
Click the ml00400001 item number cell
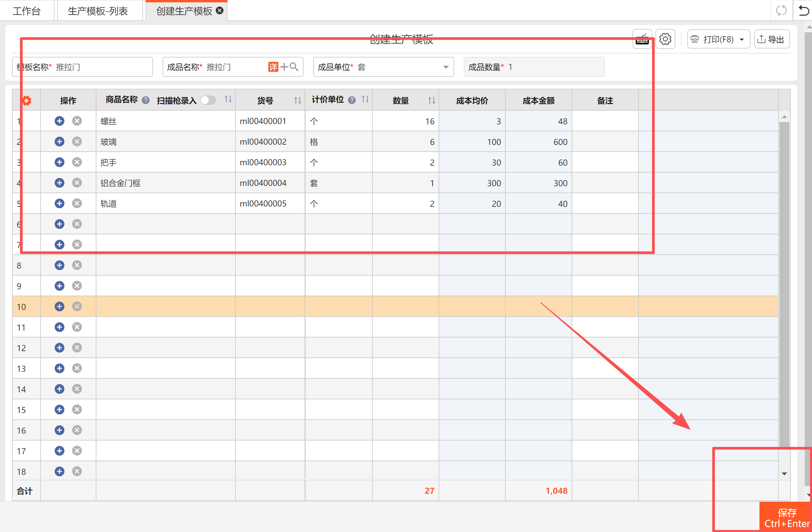coord(270,121)
